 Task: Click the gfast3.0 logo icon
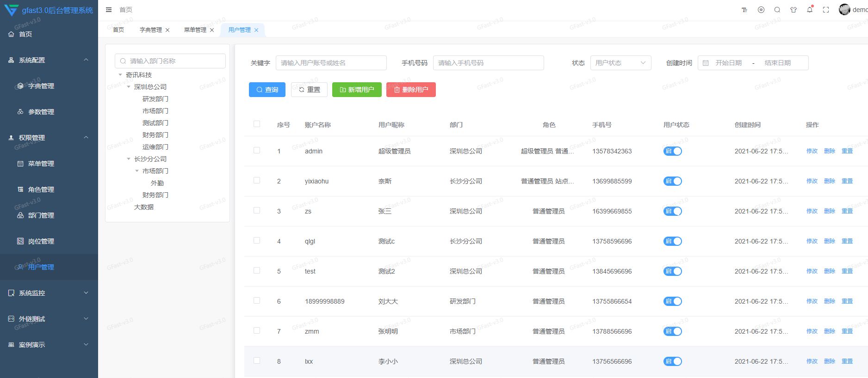[x=11, y=10]
